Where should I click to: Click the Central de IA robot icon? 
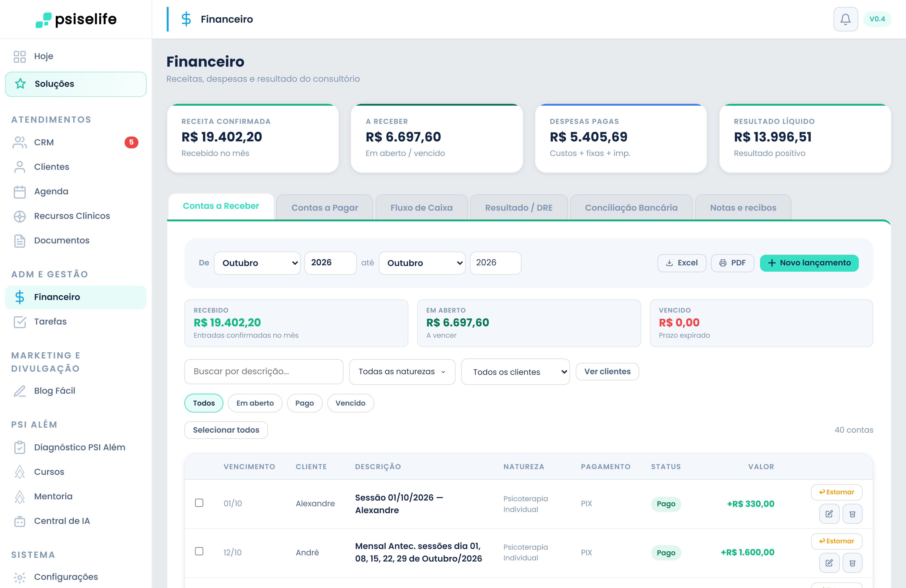(x=20, y=521)
